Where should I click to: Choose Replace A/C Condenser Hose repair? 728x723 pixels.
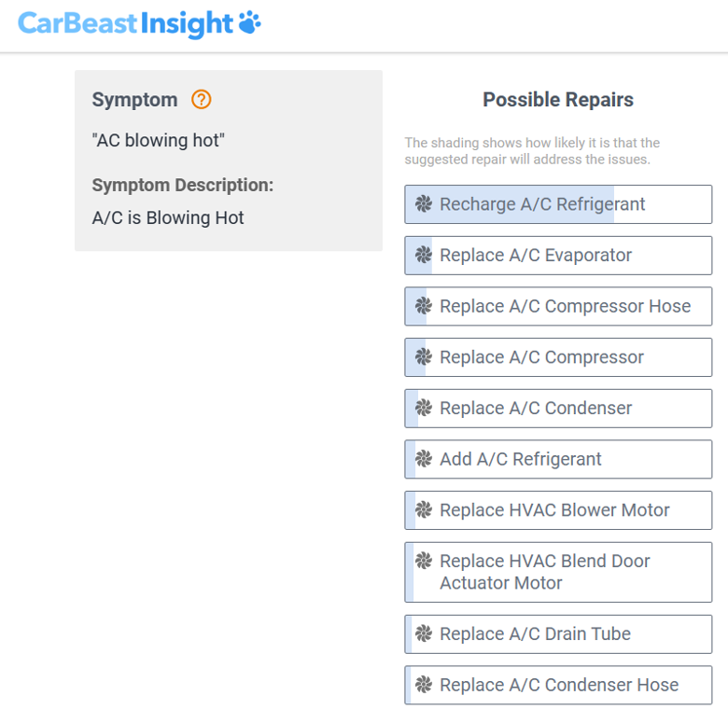[x=558, y=686]
